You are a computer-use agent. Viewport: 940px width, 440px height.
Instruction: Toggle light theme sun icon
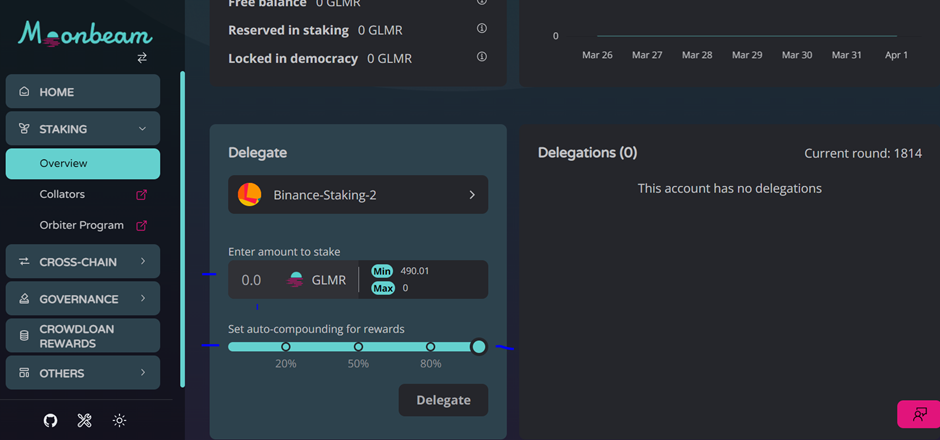point(119,421)
